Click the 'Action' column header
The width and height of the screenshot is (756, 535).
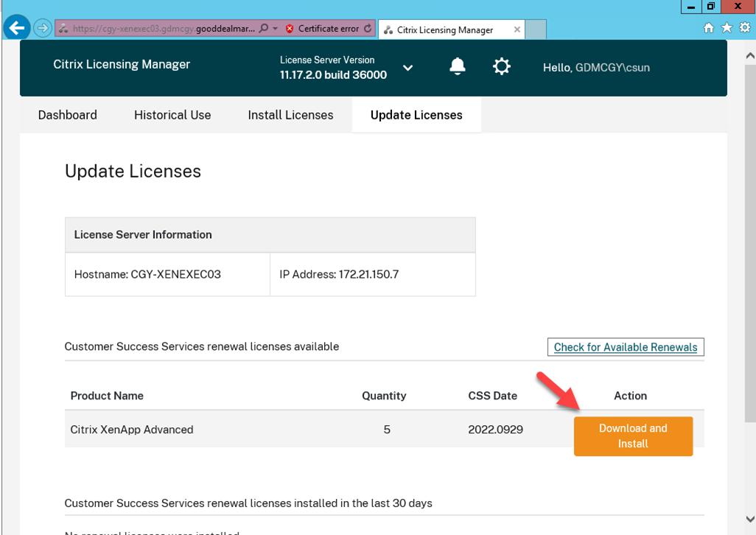tap(630, 396)
